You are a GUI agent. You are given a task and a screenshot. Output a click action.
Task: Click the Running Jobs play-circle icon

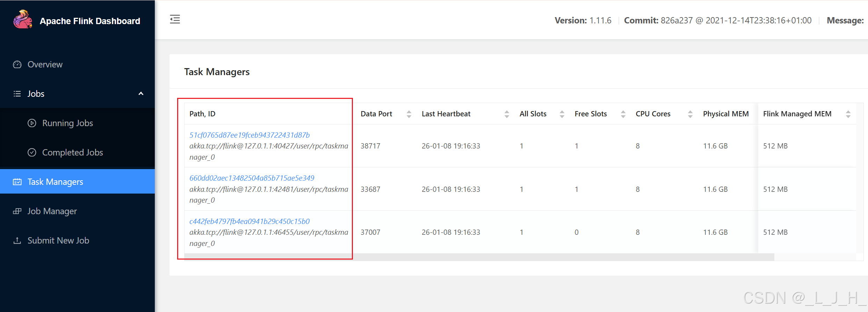click(32, 123)
